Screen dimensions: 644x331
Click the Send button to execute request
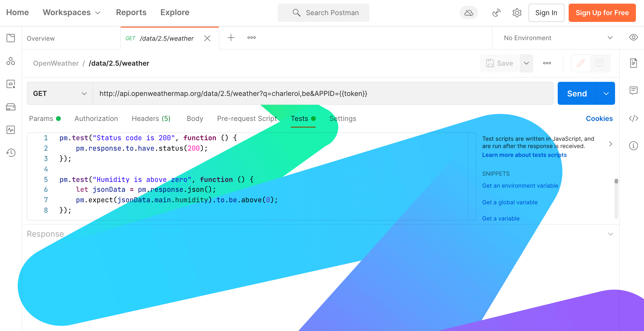coord(577,93)
